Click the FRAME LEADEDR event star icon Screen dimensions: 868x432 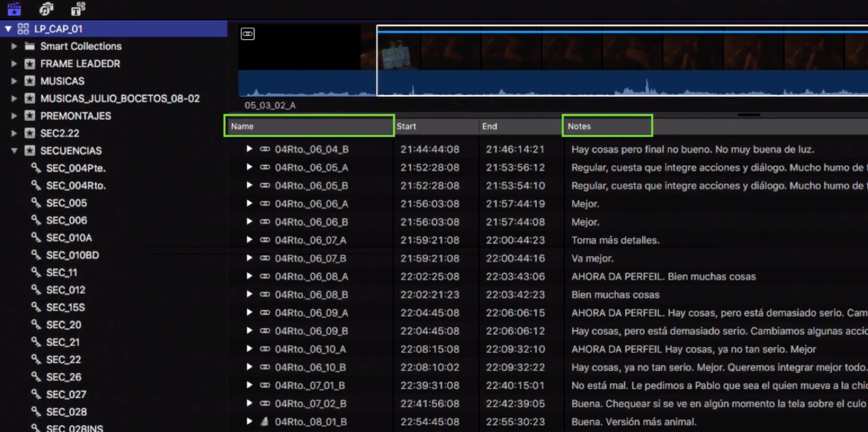30,64
